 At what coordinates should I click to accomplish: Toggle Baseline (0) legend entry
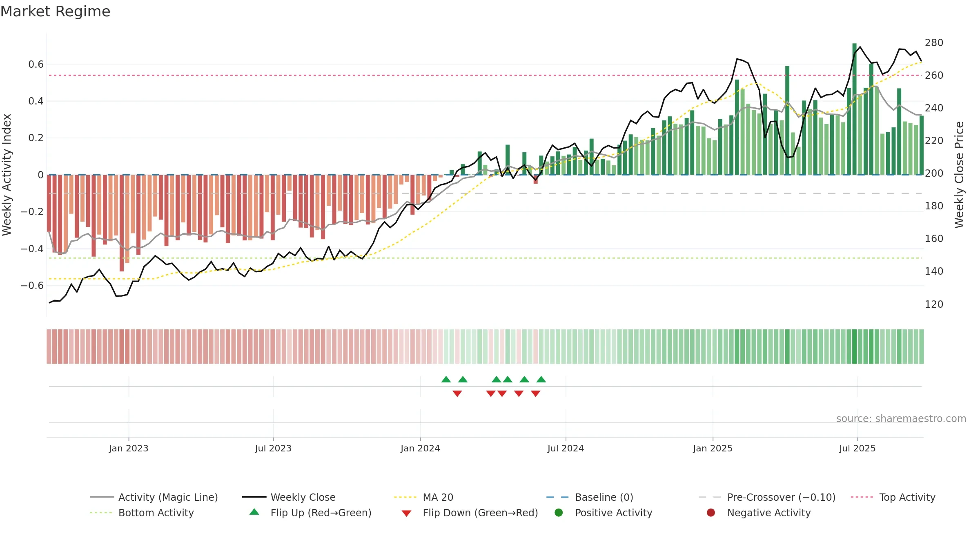pos(590,497)
